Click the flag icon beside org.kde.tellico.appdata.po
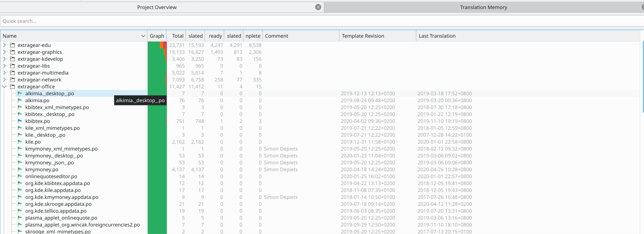The height and width of the screenshot is (234, 644). click(20, 211)
